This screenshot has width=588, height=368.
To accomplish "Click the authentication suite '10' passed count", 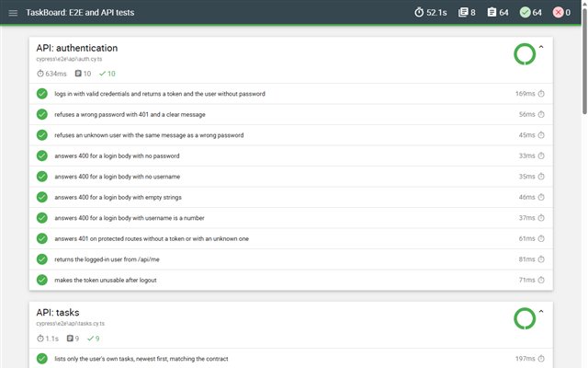I will pos(107,74).
